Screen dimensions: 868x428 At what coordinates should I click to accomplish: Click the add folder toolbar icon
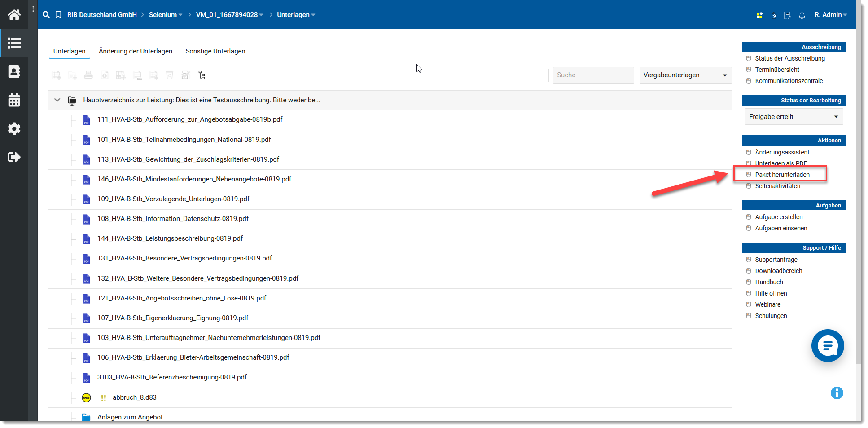click(73, 75)
